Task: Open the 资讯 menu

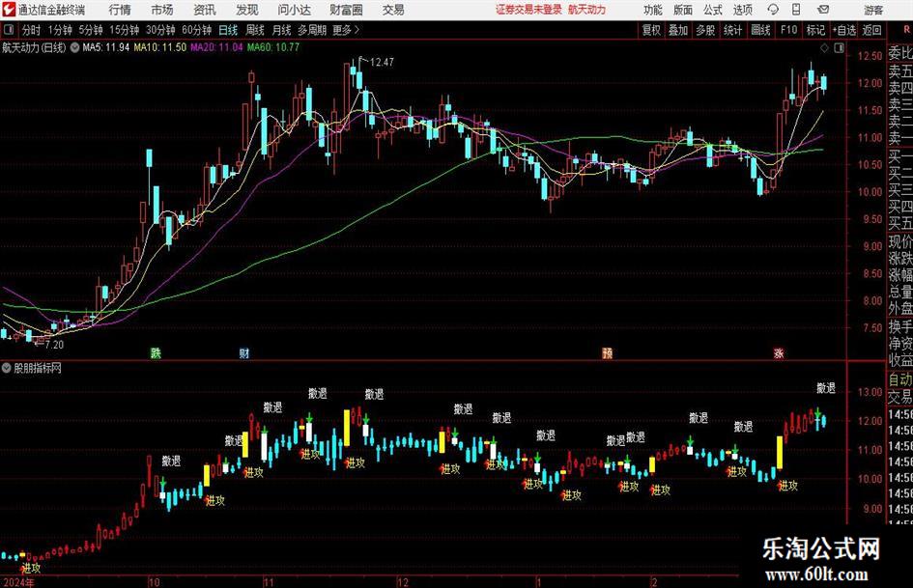Action: tap(205, 10)
